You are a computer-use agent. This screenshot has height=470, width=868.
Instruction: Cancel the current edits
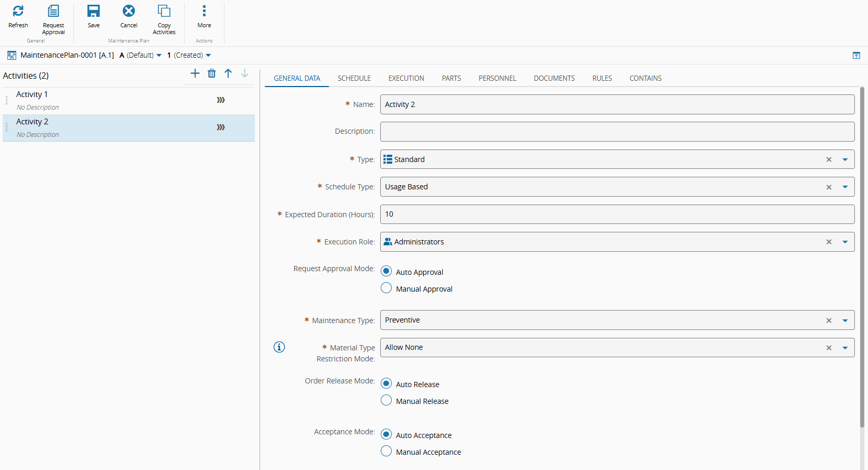[x=128, y=11]
